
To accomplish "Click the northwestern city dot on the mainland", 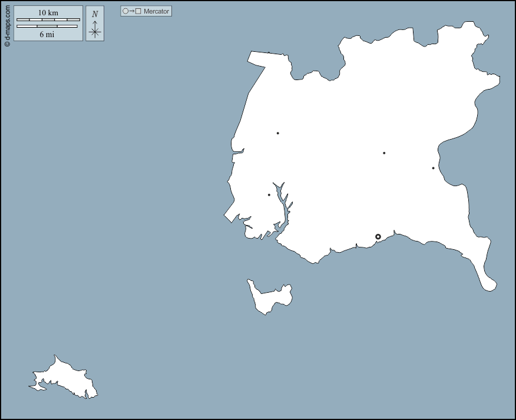I will (x=277, y=133).
